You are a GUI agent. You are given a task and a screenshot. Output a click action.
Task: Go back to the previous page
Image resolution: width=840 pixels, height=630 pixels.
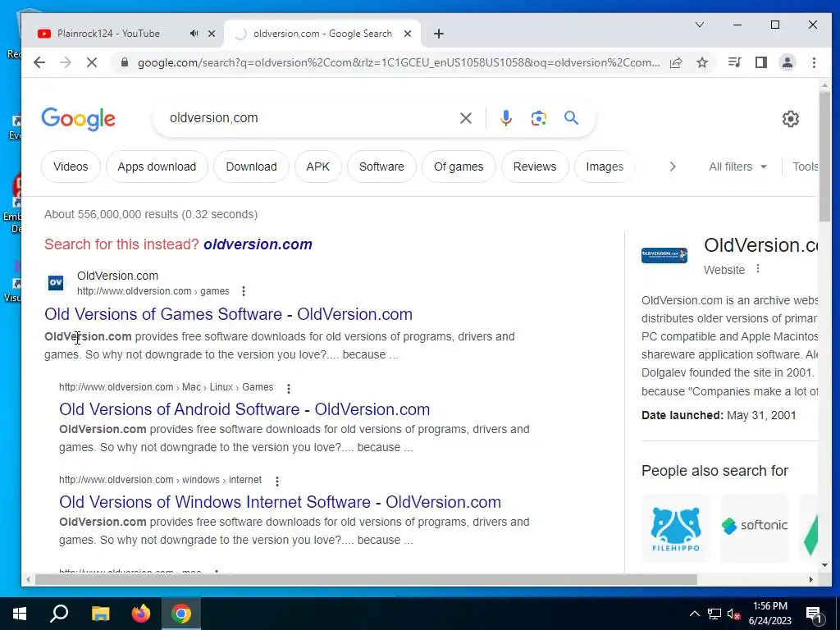pos(39,62)
